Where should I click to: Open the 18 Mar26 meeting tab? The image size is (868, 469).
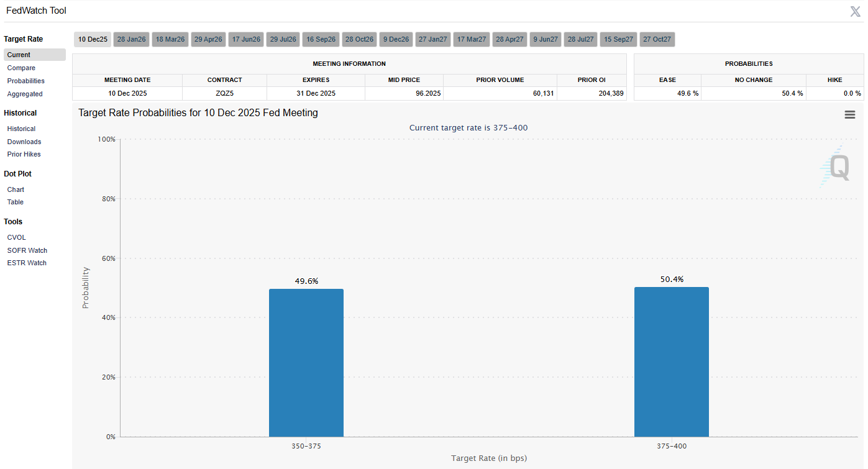pos(170,40)
